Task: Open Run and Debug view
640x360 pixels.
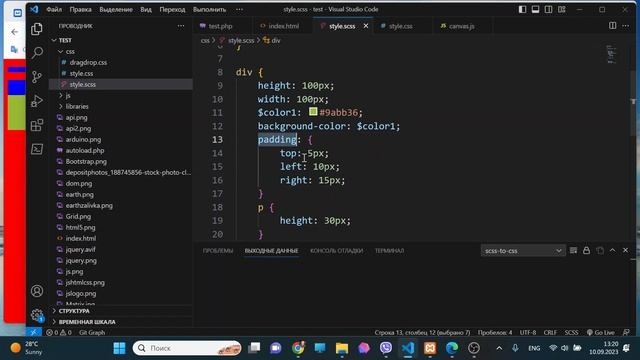Action: coord(37,101)
